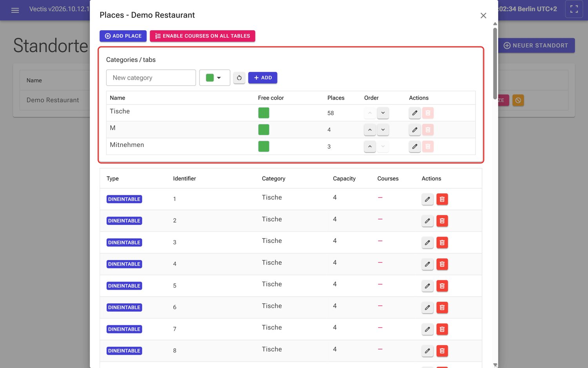Edit the Tische category
The image size is (588, 368).
click(415, 113)
